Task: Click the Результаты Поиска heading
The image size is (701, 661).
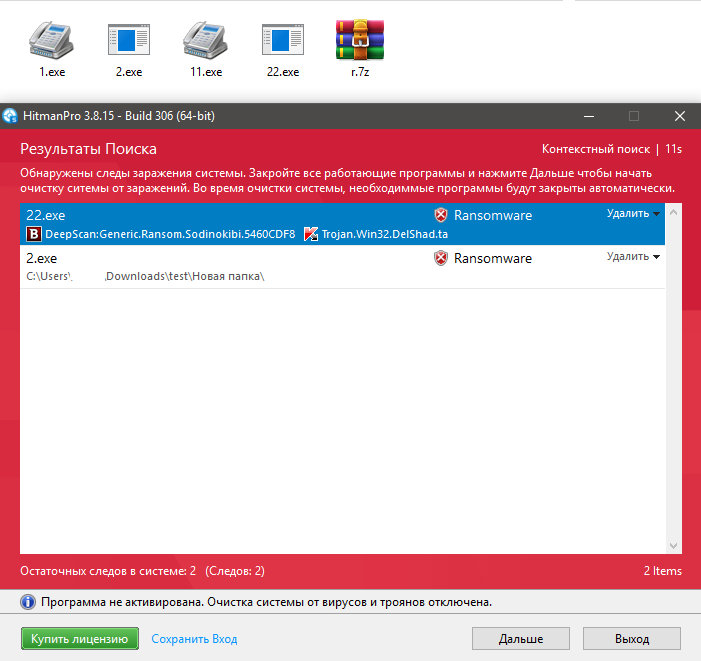Action: (x=89, y=149)
